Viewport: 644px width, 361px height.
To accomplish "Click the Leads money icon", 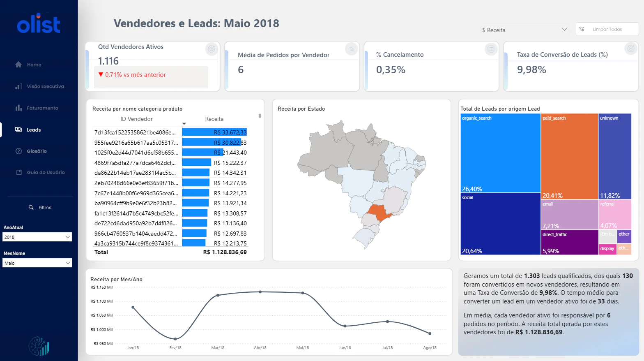I will [18, 130].
